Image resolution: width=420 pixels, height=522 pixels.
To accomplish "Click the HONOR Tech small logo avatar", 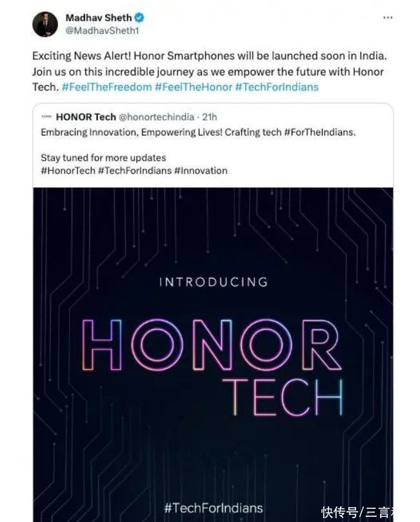I will click(46, 117).
